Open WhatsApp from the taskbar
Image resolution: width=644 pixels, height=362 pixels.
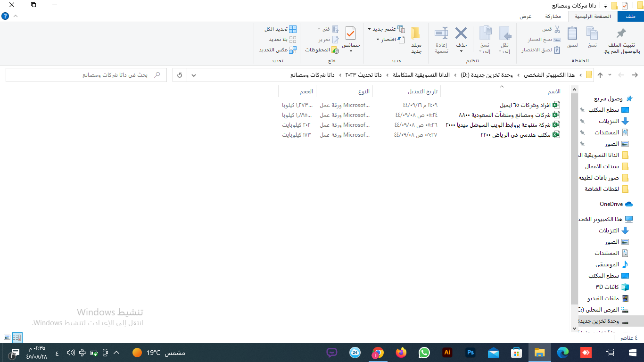coord(424,353)
